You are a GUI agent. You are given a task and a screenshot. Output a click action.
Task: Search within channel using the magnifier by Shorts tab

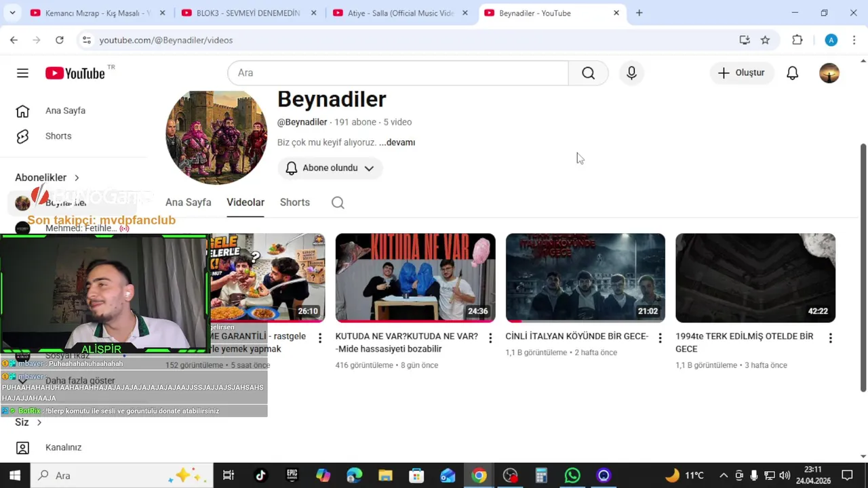click(x=338, y=203)
